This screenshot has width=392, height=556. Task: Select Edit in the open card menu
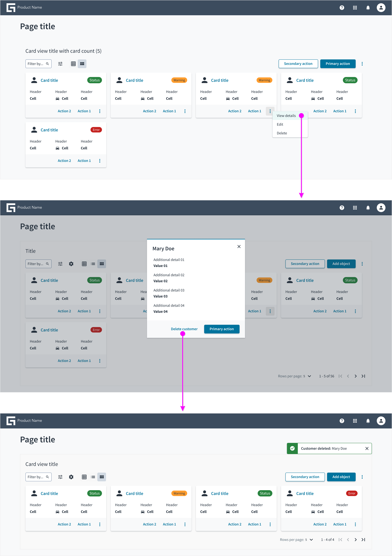coord(290,124)
